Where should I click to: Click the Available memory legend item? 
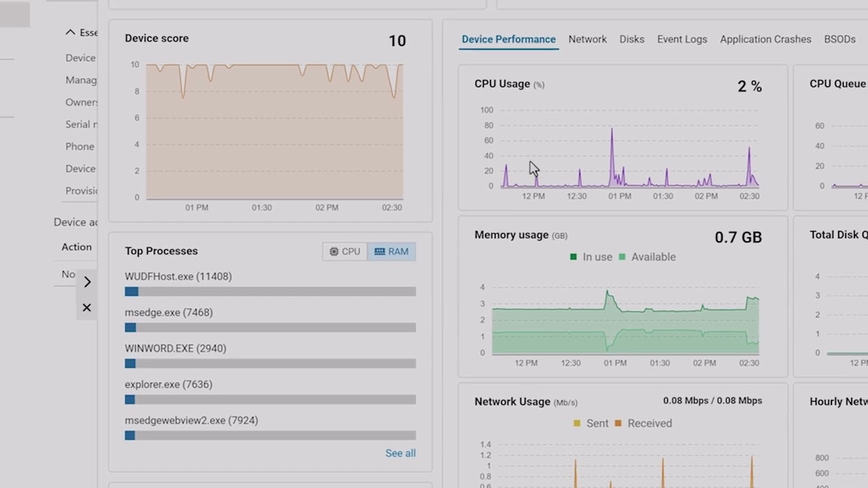[647, 257]
